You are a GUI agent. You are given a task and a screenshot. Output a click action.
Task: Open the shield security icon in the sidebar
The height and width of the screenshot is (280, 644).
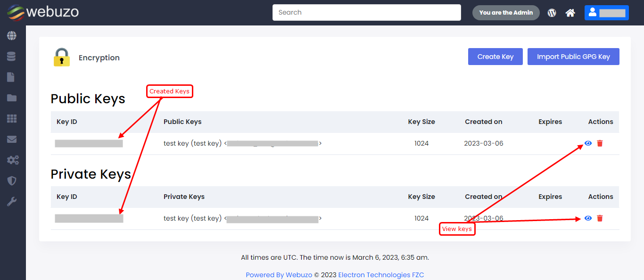12,181
